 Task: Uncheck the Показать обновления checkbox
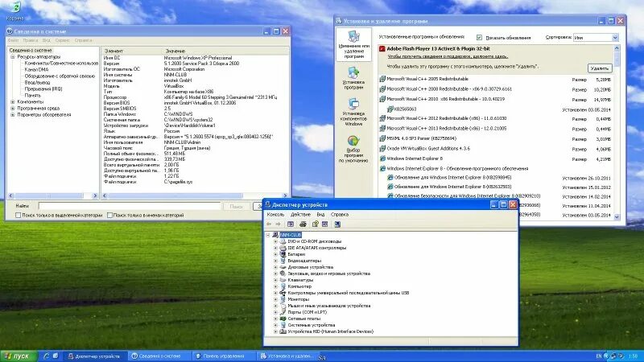pos(479,37)
